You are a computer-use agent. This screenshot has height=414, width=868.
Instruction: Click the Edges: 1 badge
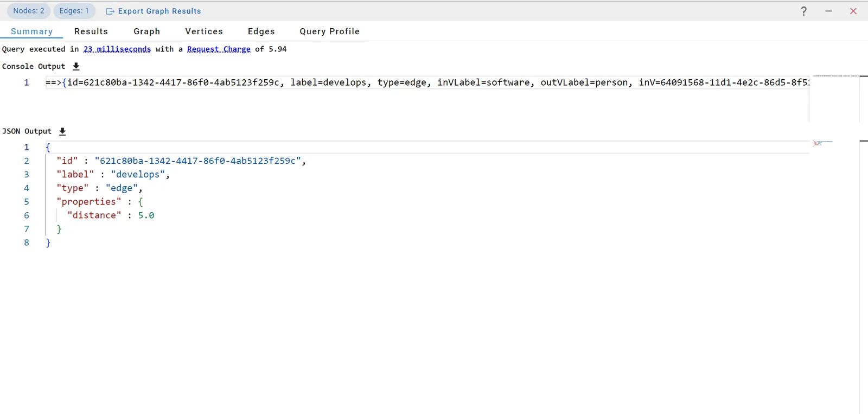74,11
